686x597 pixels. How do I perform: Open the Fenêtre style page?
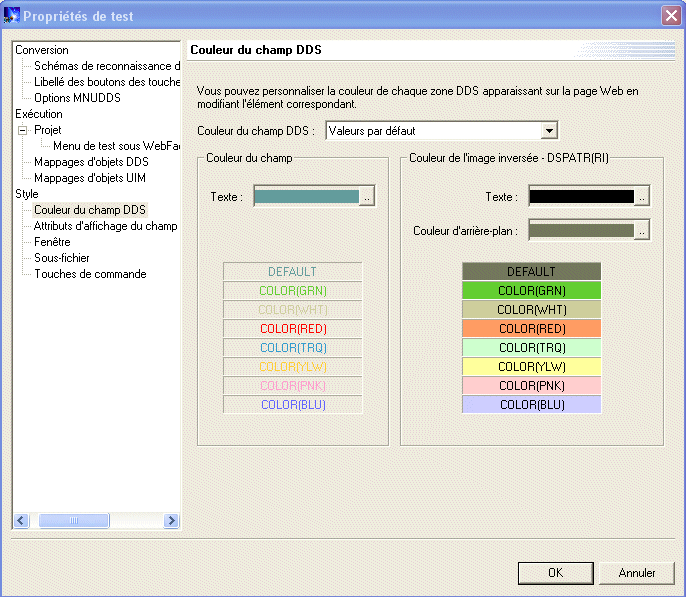point(52,242)
